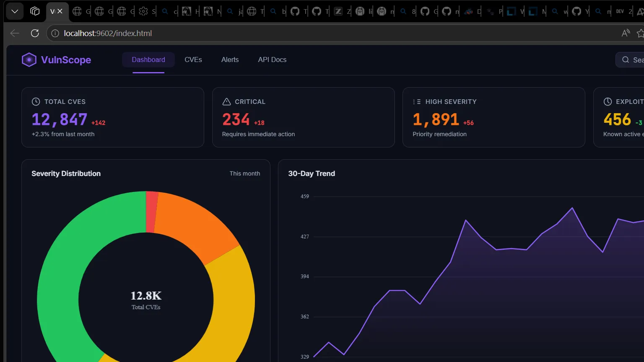Screen dimensions: 644x362
Task: Focus the browser address bar URL
Action: click(108, 33)
